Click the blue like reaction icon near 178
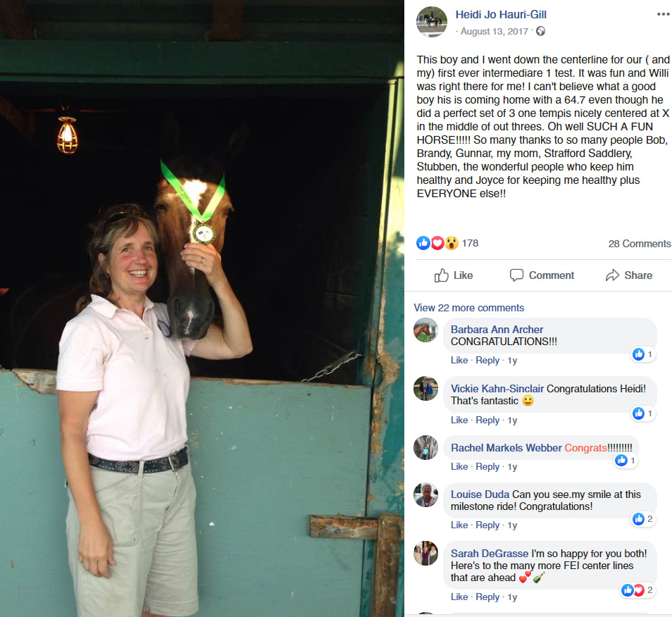Screen dimensions: 672x617 click(423, 243)
